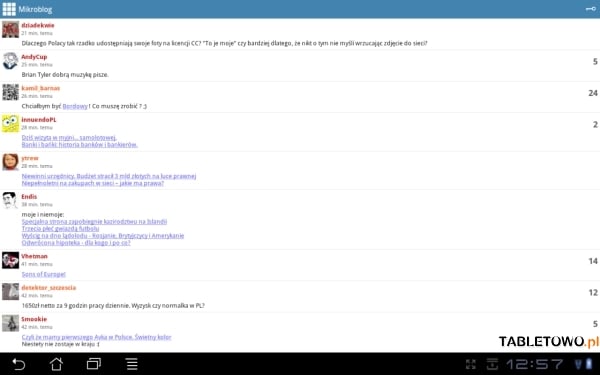
Task: Open Vhetman's avatar
Action: point(10,260)
